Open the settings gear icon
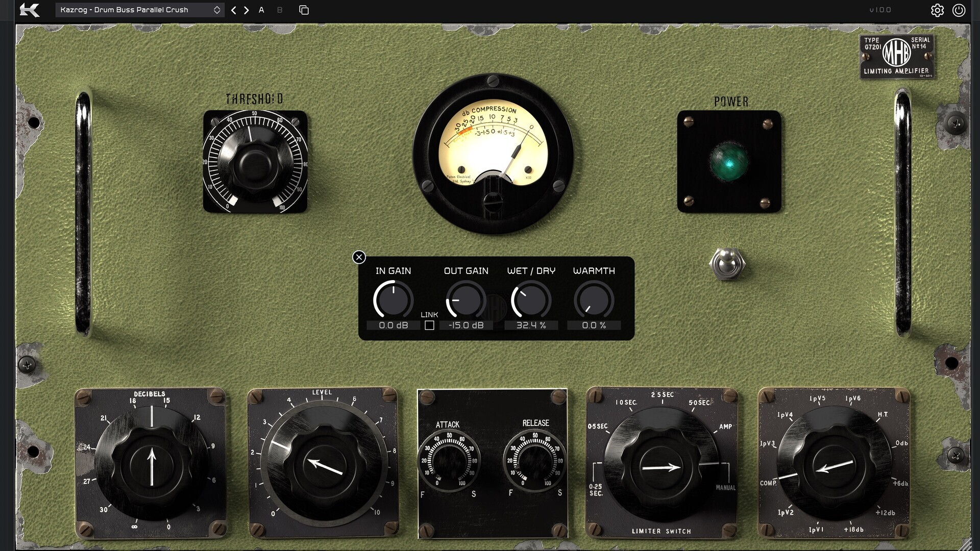980x551 pixels. click(x=937, y=10)
